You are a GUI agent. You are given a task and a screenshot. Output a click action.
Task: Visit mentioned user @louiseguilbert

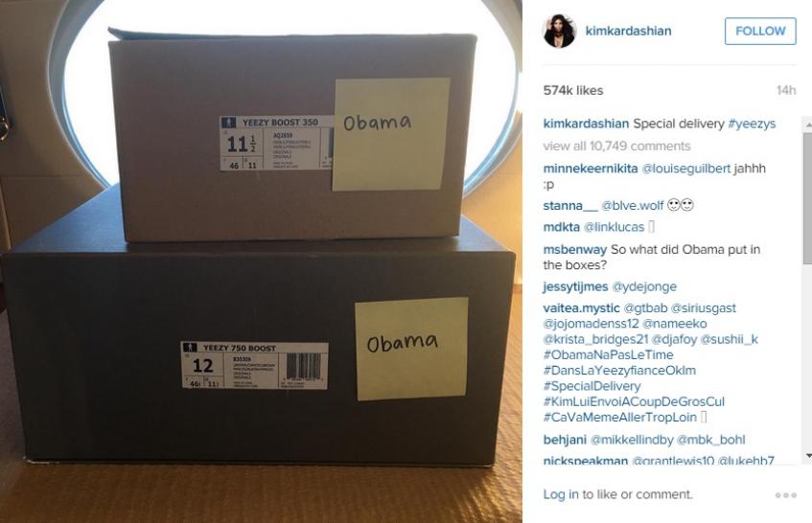click(686, 169)
